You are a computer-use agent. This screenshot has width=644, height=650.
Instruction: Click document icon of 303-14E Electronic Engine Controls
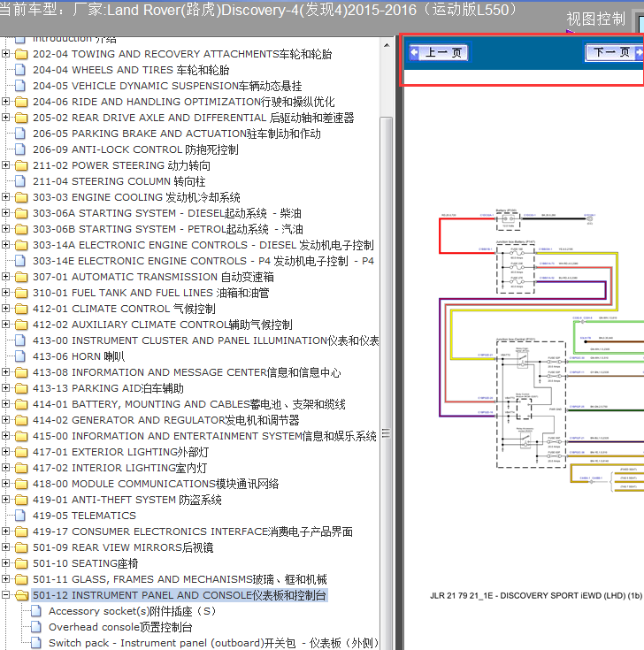click(20, 261)
